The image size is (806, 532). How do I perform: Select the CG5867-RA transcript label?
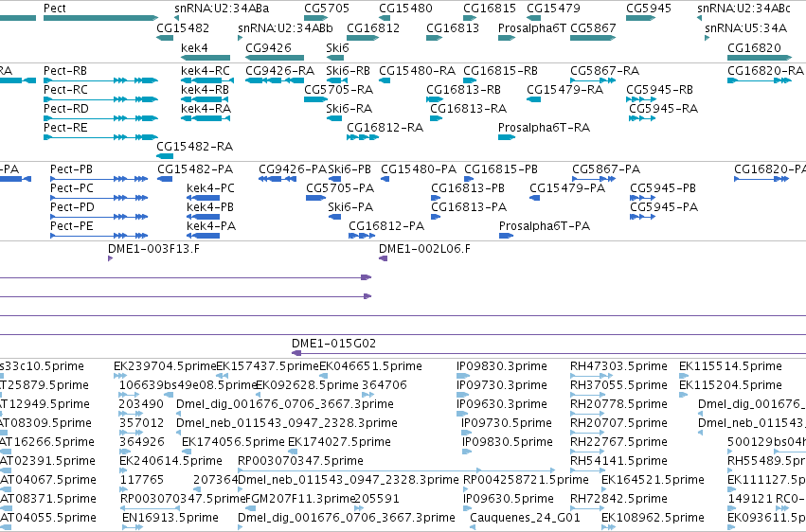point(604,70)
